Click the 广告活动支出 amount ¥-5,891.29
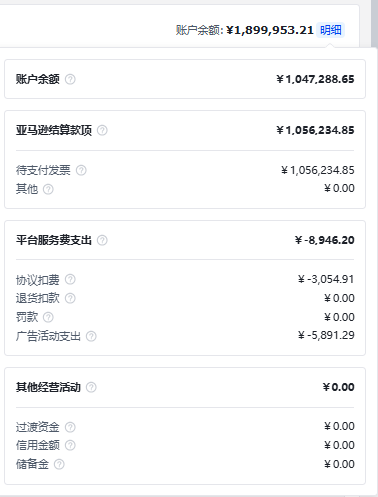Screen dimensions: 378x497 326,335
